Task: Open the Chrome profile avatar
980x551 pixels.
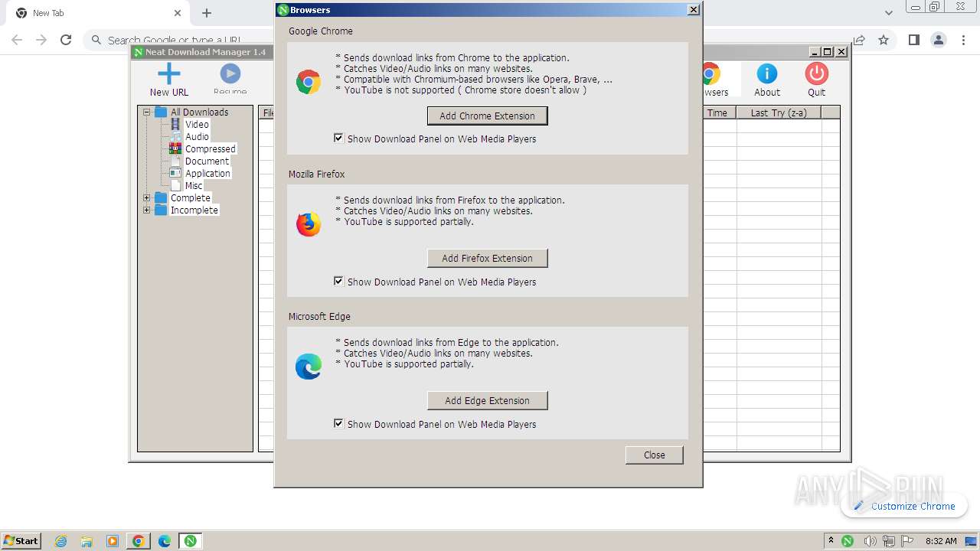Action: 938,40
